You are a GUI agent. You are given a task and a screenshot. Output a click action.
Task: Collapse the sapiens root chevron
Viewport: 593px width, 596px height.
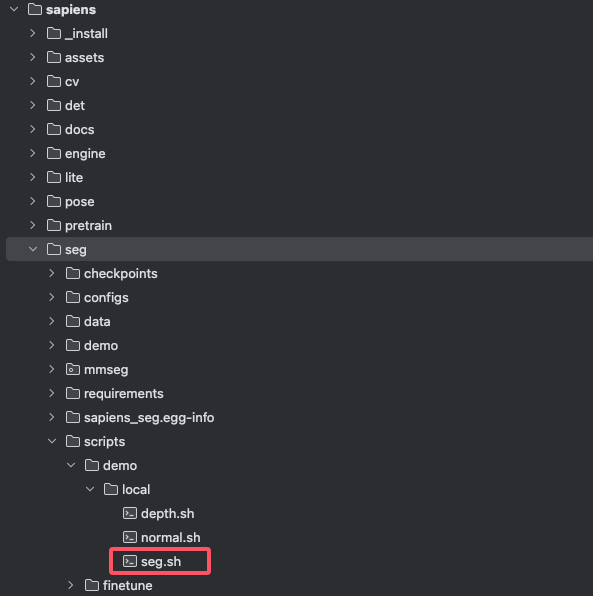(14, 10)
